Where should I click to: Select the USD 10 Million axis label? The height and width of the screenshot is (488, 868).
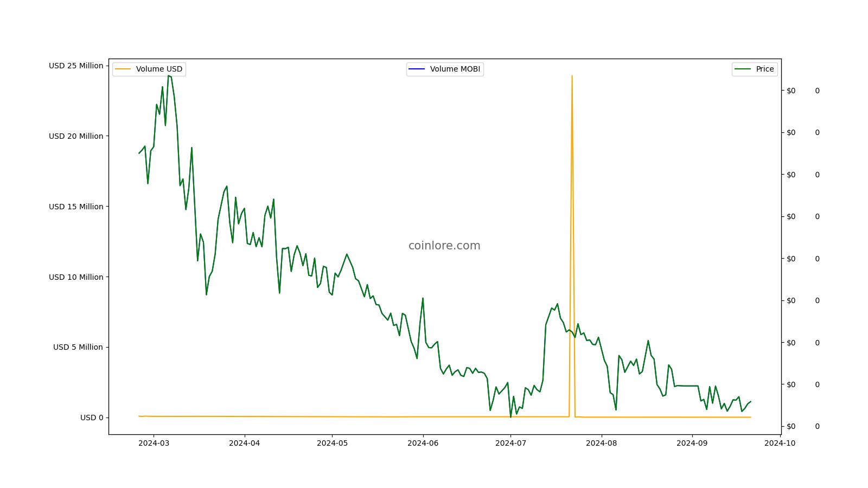pos(76,277)
